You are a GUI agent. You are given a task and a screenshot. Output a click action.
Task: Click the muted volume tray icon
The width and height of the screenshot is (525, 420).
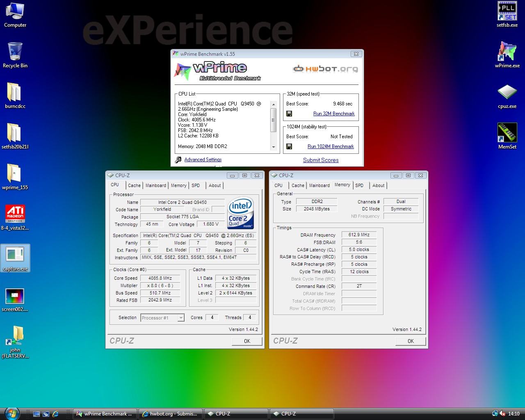coord(502,414)
